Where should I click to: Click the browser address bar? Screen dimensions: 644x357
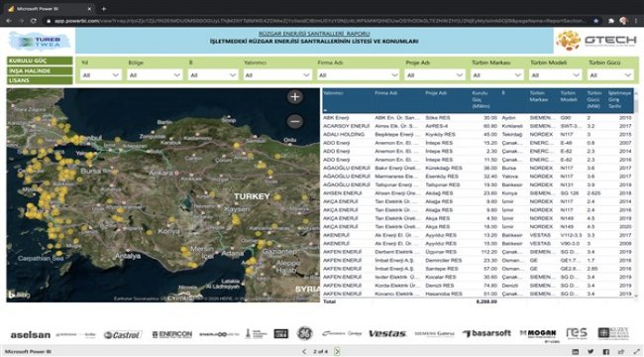(x=320, y=21)
